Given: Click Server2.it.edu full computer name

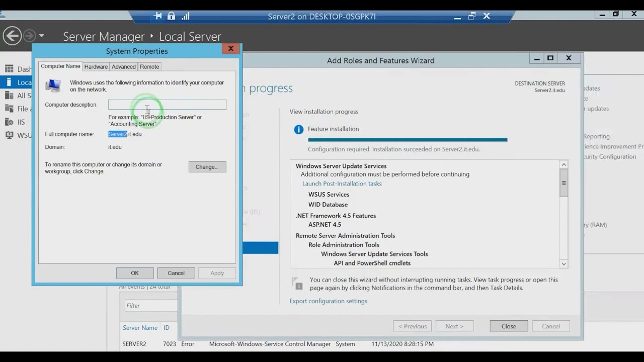Looking at the screenshot, I should 125,134.
